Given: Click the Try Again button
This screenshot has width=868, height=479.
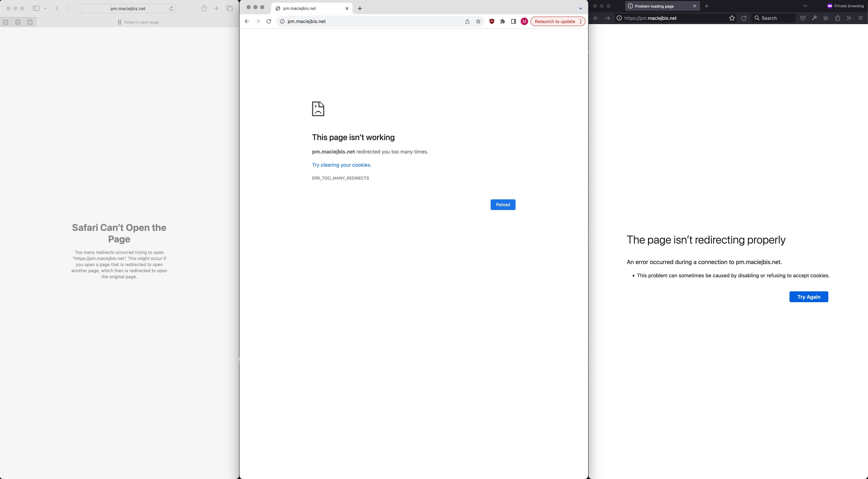Looking at the screenshot, I should coord(808,297).
